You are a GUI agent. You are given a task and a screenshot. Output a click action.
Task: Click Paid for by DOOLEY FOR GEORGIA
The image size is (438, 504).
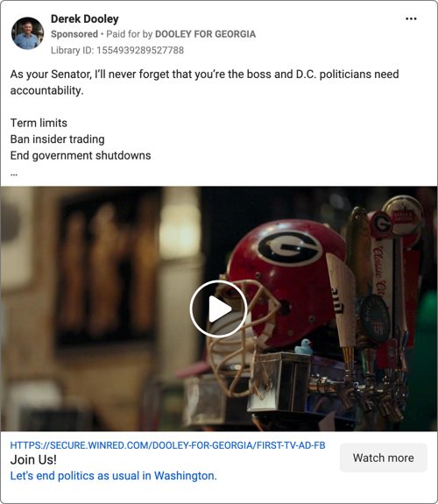tap(181, 34)
